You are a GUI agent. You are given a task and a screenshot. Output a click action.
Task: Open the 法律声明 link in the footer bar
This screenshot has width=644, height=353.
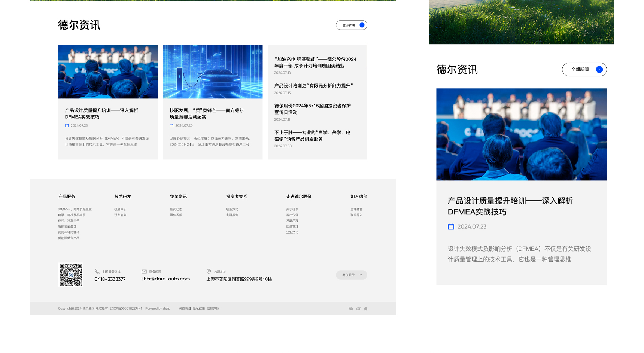point(213,308)
